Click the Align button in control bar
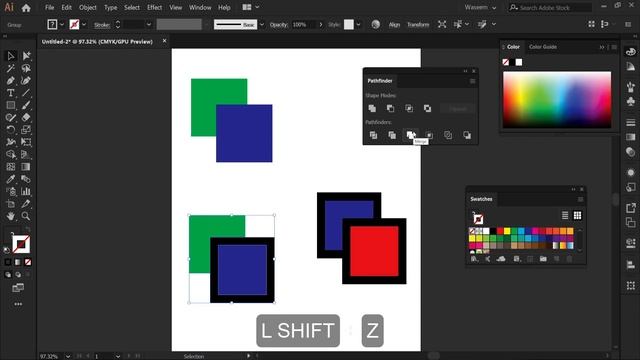This screenshot has width=640, height=360. 394,24
